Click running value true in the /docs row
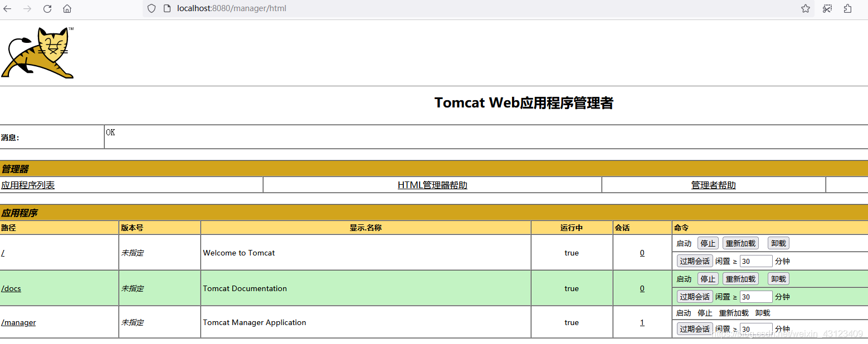Viewport: 868px width, 344px height. [x=572, y=288]
